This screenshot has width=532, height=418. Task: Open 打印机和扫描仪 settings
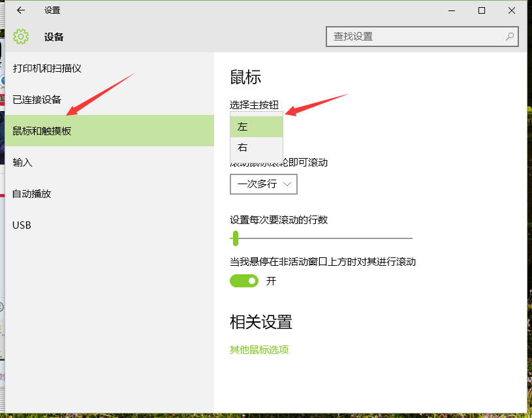click(46, 68)
